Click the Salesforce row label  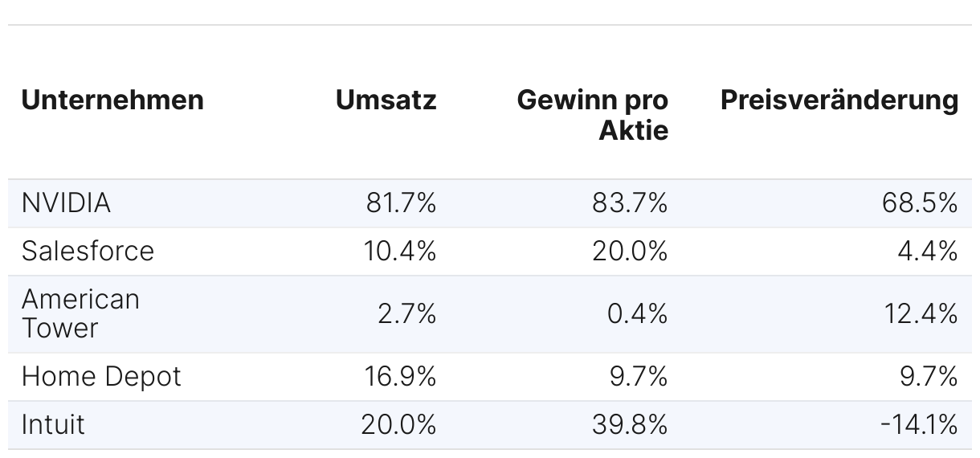(x=88, y=251)
